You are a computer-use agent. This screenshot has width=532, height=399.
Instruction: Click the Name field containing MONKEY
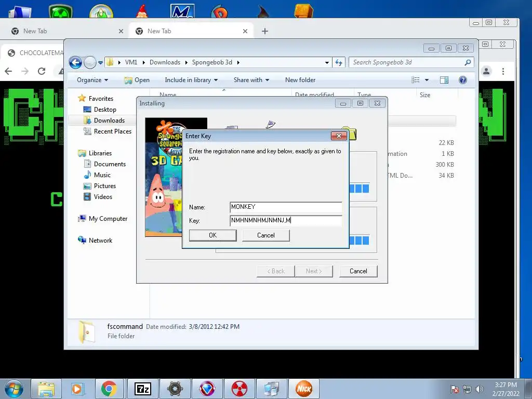coord(286,207)
